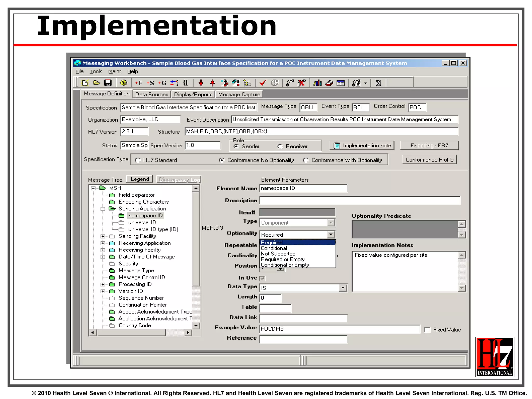Collapse the Sending Application node
This screenshot has height=399, width=532.
103,209
